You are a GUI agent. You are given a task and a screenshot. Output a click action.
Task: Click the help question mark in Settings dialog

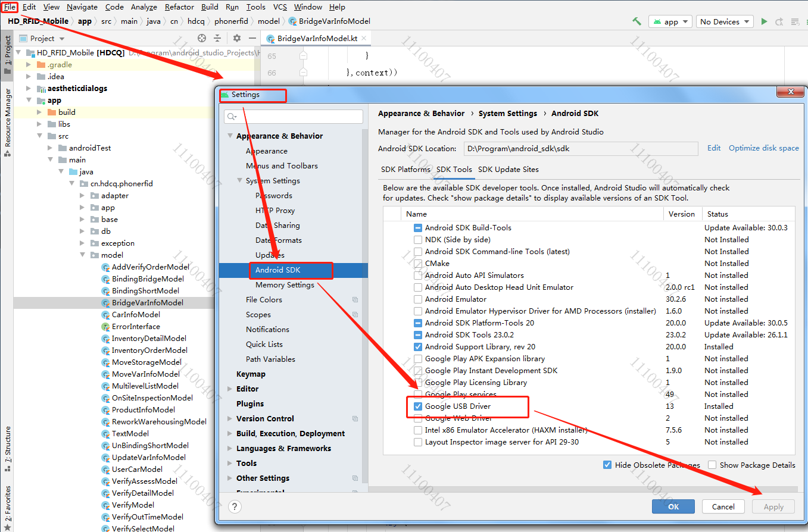tap(235, 506)
